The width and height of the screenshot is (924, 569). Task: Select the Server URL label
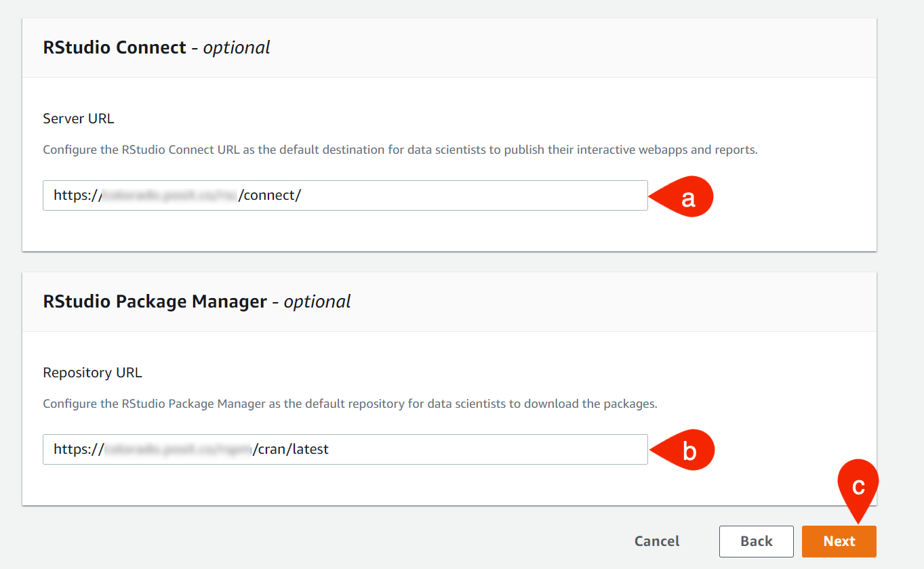(x=78, y=119)
